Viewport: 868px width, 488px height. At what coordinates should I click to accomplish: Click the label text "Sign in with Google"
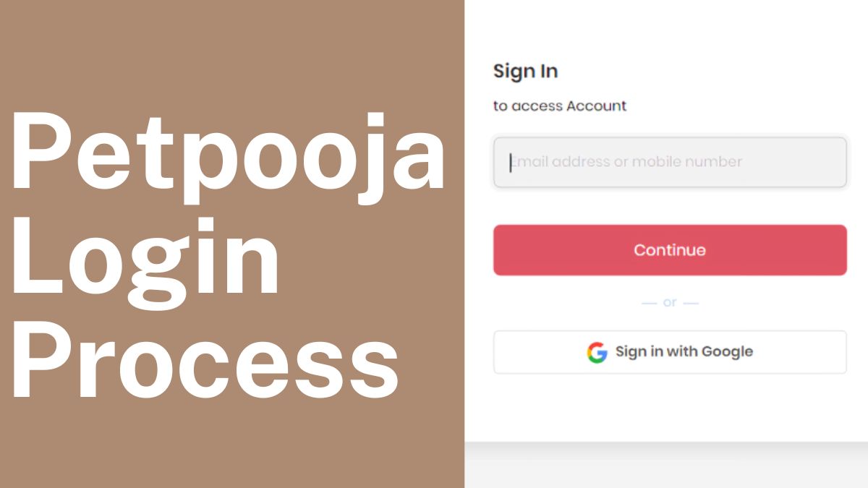[683, 351]
